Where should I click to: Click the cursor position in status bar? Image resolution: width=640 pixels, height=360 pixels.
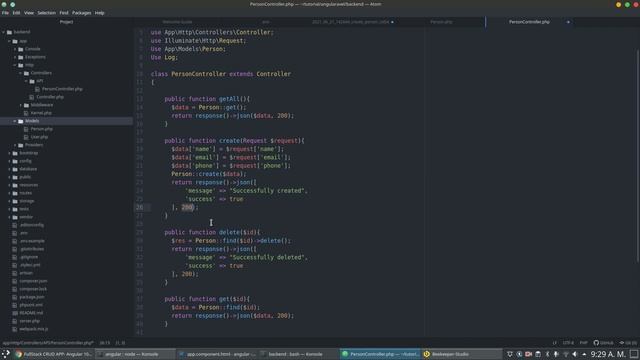pos(104,343)
